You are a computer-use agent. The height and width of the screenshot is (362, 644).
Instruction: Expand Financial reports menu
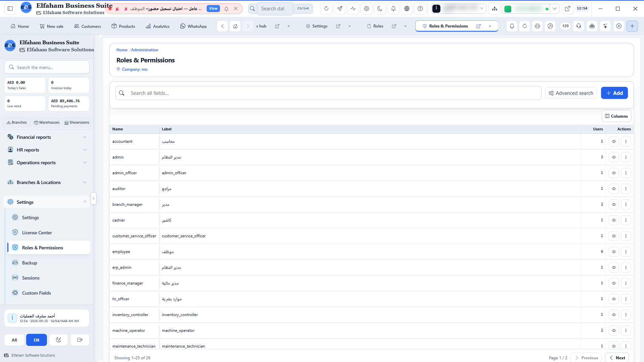47,137
